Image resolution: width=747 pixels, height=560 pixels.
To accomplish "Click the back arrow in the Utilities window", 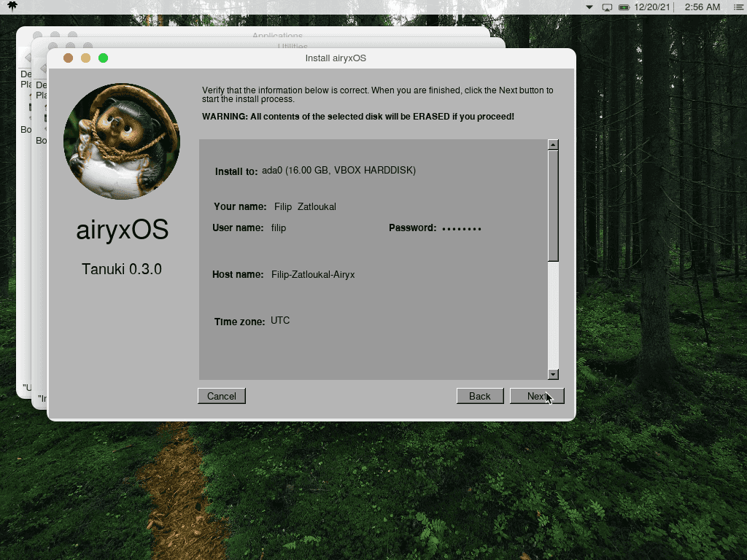I will click(x=43, y=69).
